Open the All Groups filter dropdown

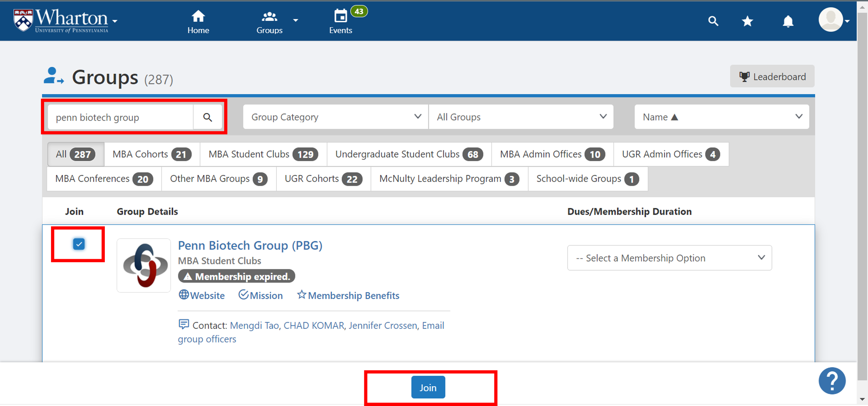pyautogui.click(x=521, y=117)
